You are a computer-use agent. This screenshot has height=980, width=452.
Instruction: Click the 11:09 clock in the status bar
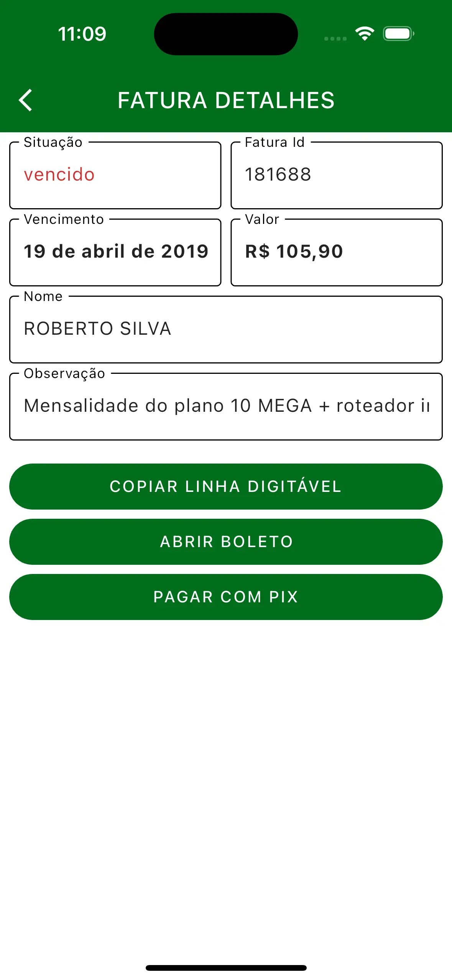coord(82,34)
